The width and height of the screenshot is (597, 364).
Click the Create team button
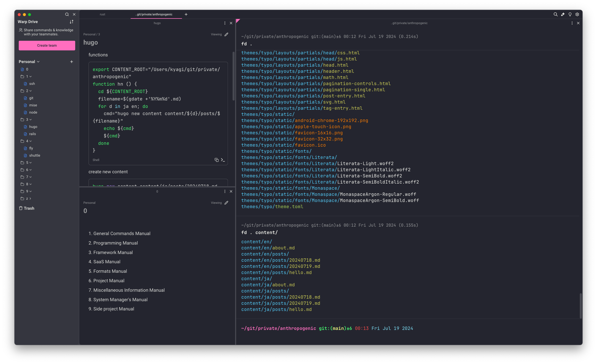pos(47,46)
